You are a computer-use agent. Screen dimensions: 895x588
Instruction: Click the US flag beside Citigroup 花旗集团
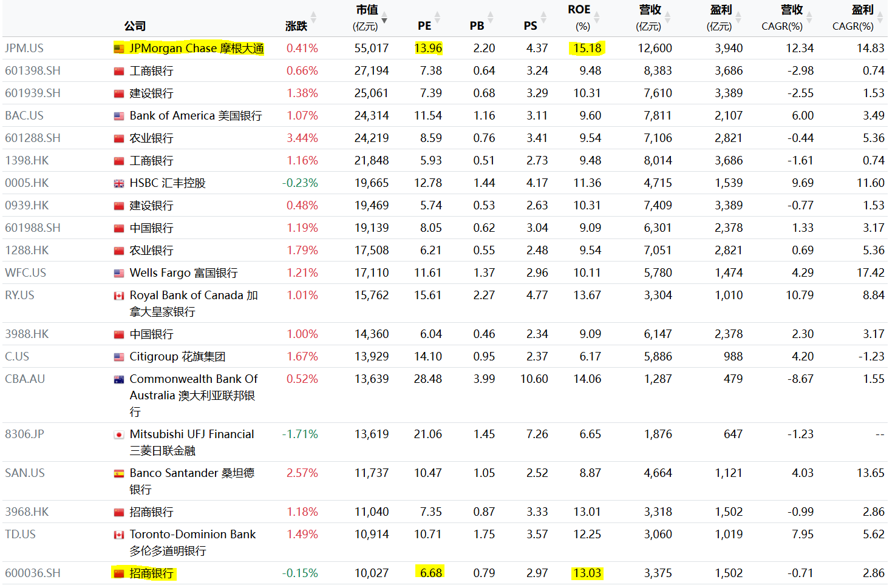[x=119, y=357]
